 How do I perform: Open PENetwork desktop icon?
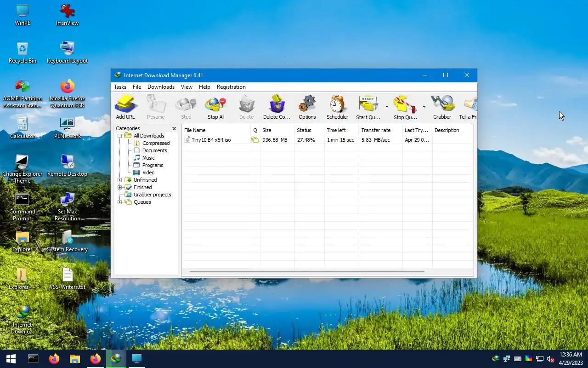67,128
